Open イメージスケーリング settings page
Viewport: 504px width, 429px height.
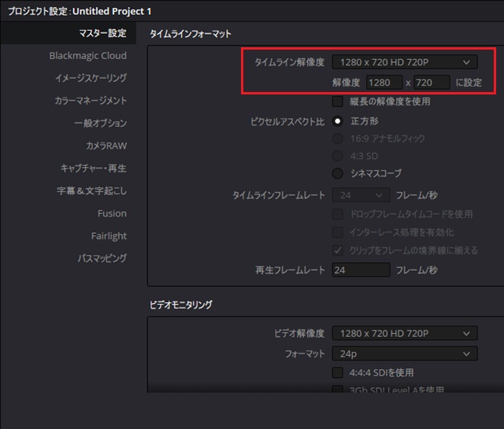coord(91,79)
